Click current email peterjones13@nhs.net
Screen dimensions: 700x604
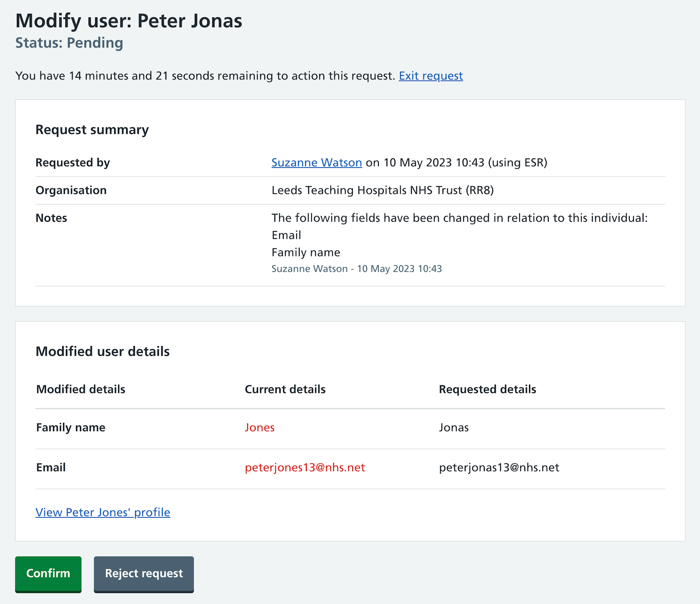(305, 468)
